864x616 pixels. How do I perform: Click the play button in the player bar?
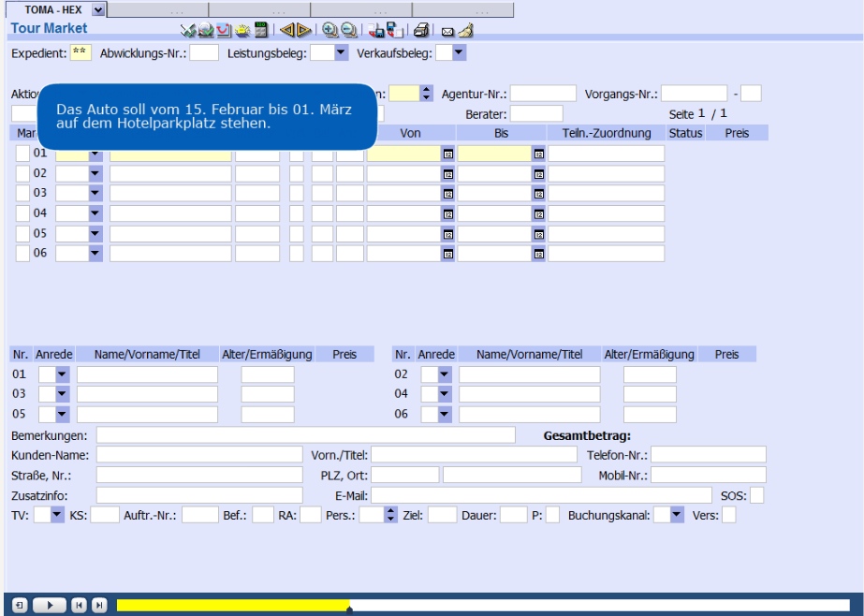[50, 605]
